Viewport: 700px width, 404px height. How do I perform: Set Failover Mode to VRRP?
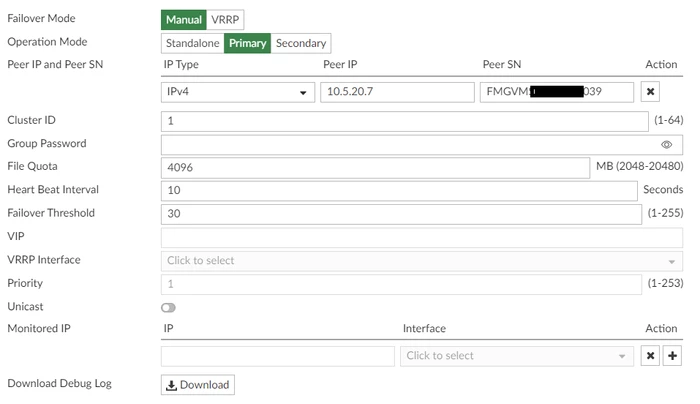[225, 20]
